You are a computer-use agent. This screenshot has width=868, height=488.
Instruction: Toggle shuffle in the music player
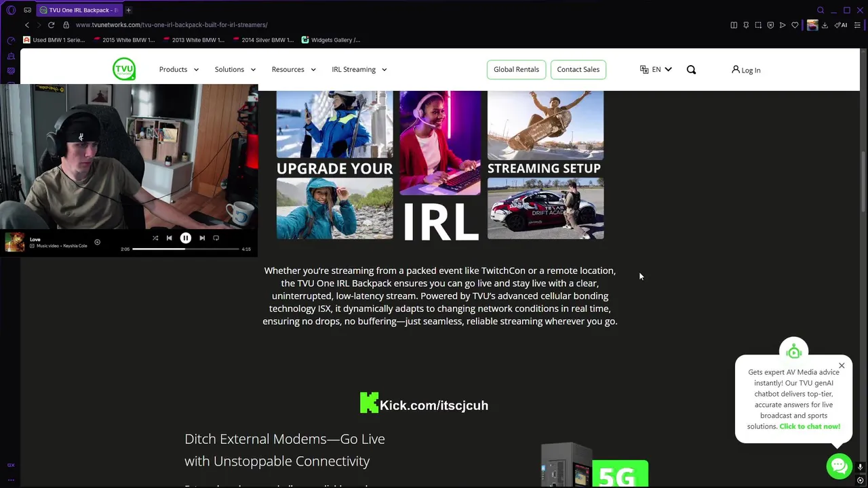[155, 238]
